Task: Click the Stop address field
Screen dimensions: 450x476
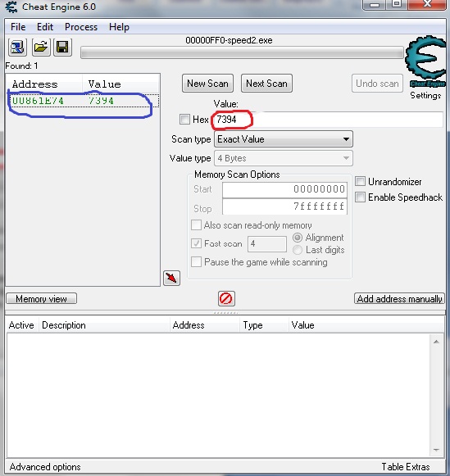Action: click(x=284, y=206)
